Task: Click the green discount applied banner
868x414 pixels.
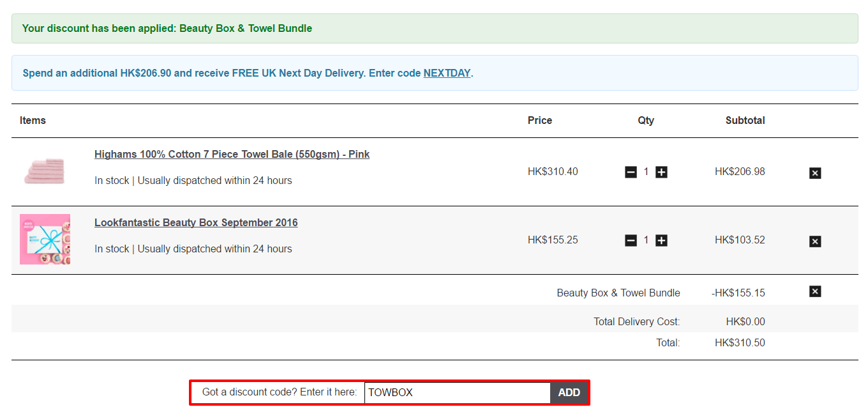Action: click(x=435, y=29)
